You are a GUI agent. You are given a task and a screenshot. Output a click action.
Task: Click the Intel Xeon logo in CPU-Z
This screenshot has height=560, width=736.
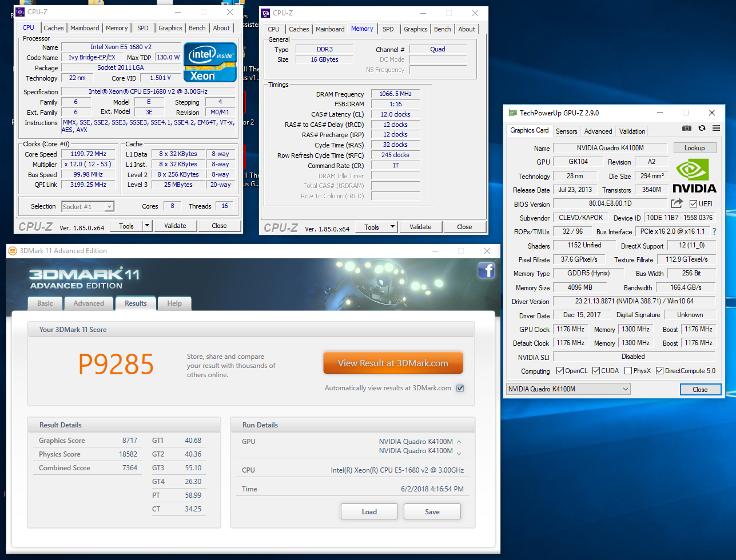[x=210, y=62]
